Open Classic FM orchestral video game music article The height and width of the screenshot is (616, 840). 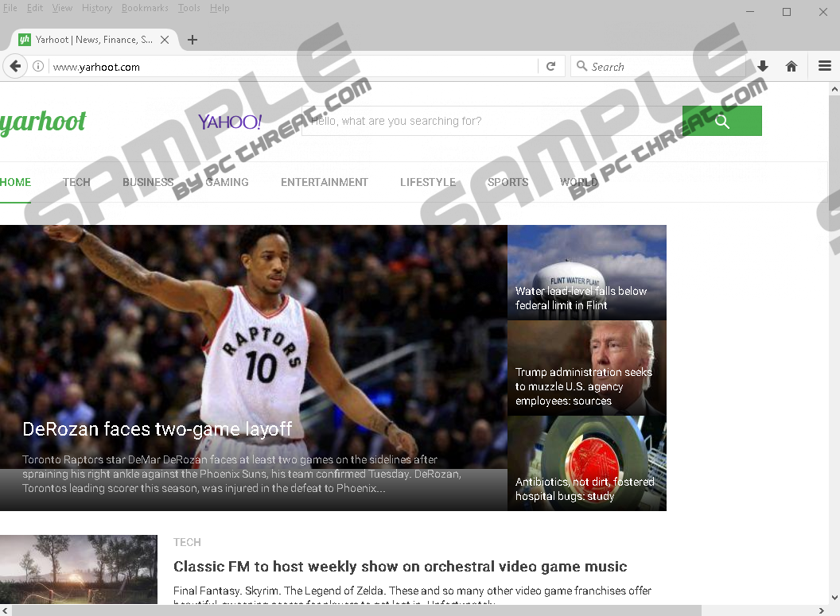point(400,567)
